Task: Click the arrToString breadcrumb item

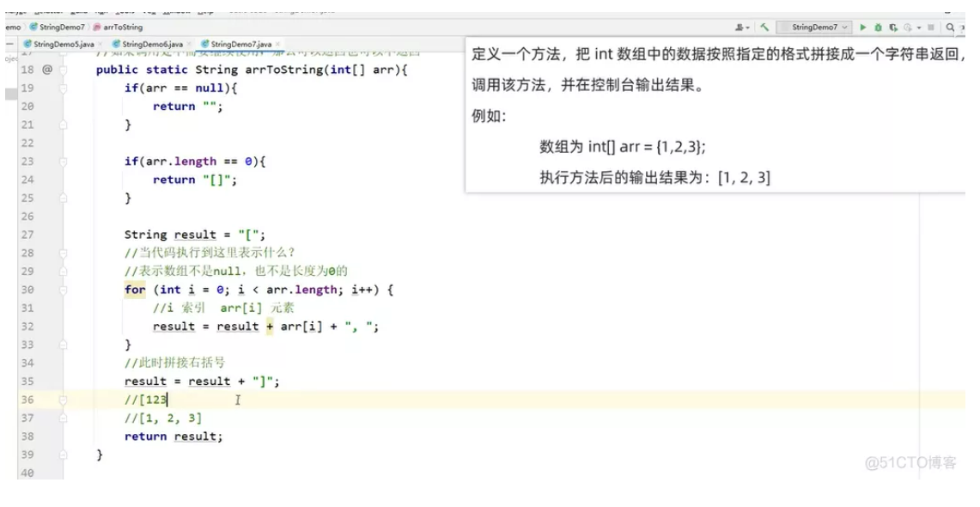Action: tap(119, 27)
